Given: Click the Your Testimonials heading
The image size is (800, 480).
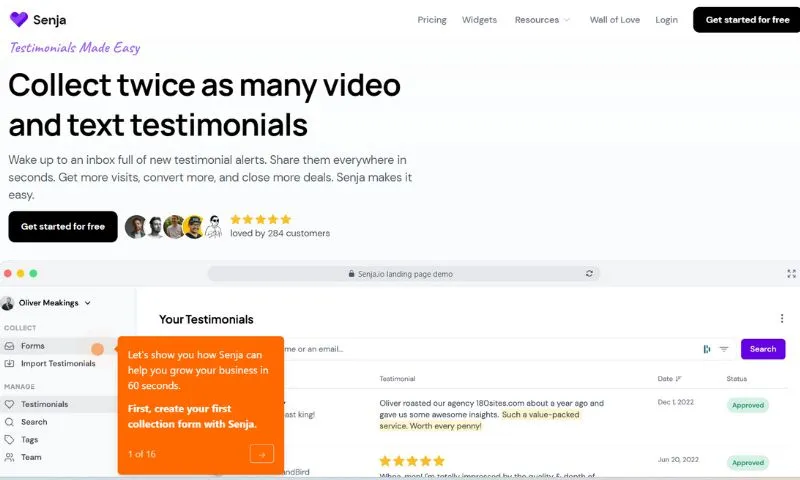Looking at the screenshot, I should [x=206, y=320].
